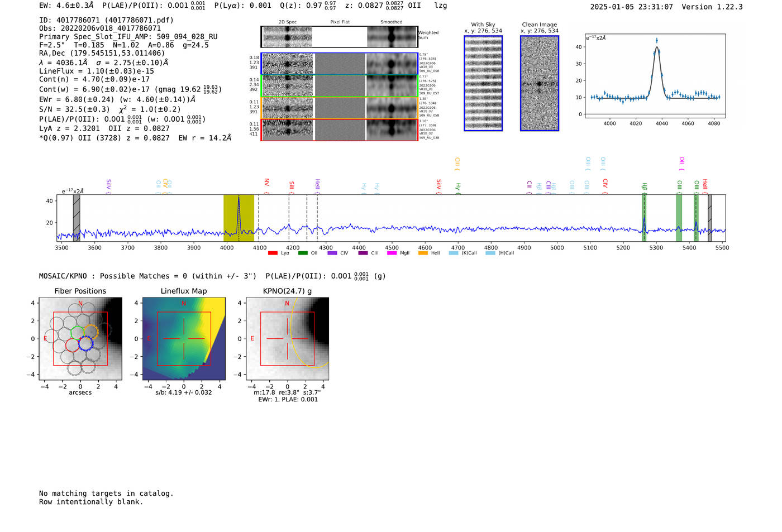
Task: Click the EW: 4.6±0.3Å header value
Action: 66,6
